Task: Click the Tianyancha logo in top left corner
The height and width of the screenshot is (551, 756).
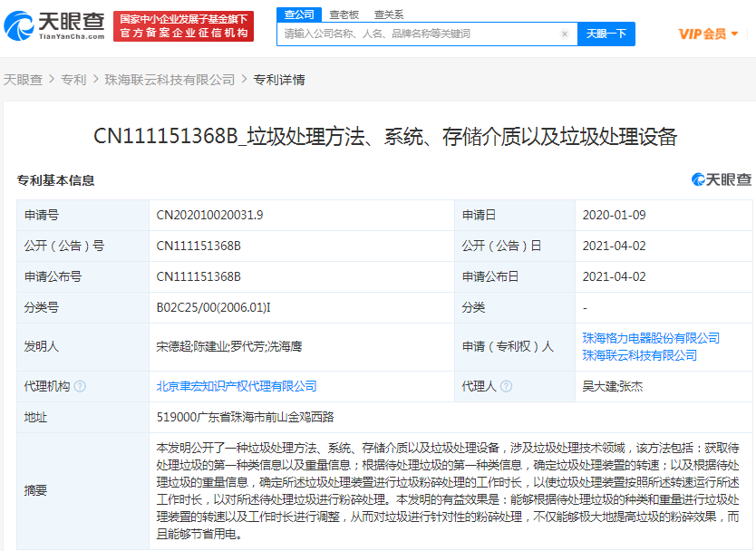Action: pyautogui.click(x=54, y=25)
